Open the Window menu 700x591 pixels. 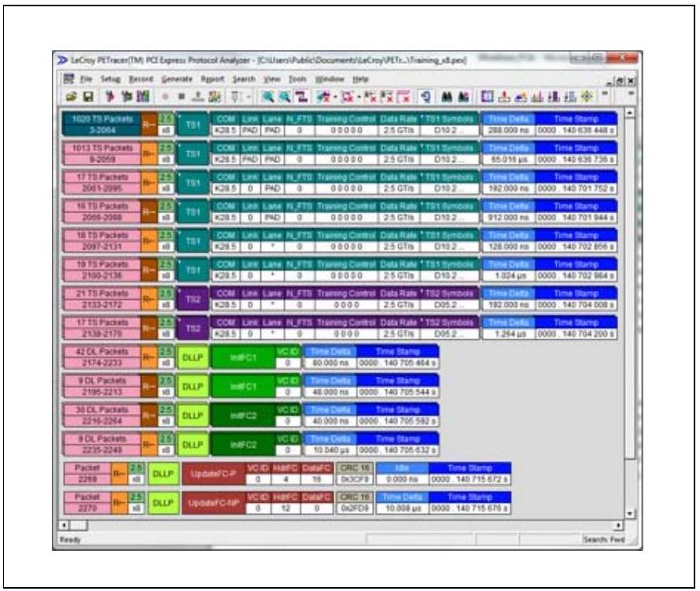coord(330,79)
